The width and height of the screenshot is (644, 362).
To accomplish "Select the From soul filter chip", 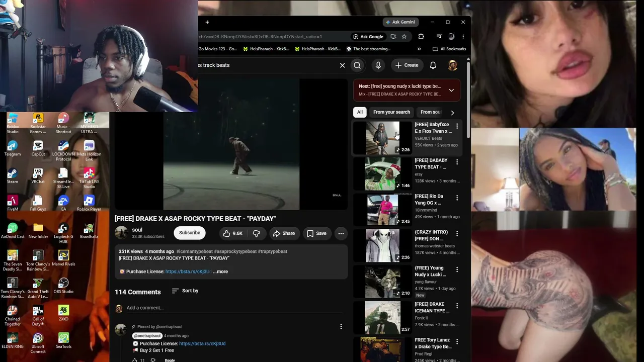I will [431, 112].
